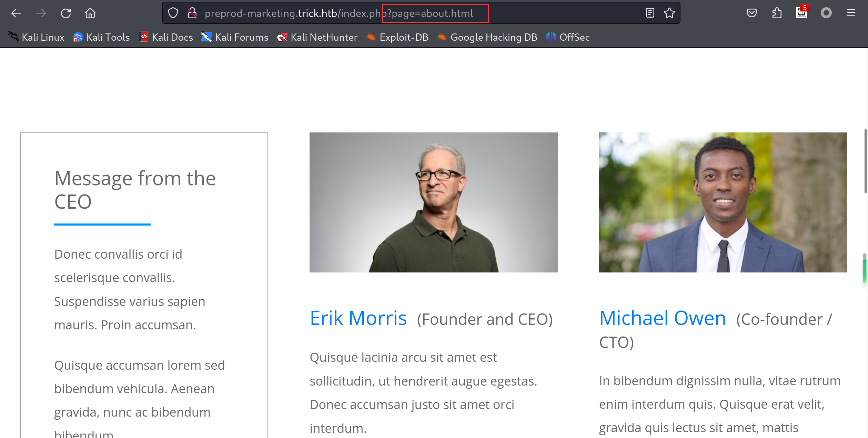Image resolution: width=868 pixels, height=438 pixels.
Task: Open the extensions puzzle icon
Action: coord(777,13)
